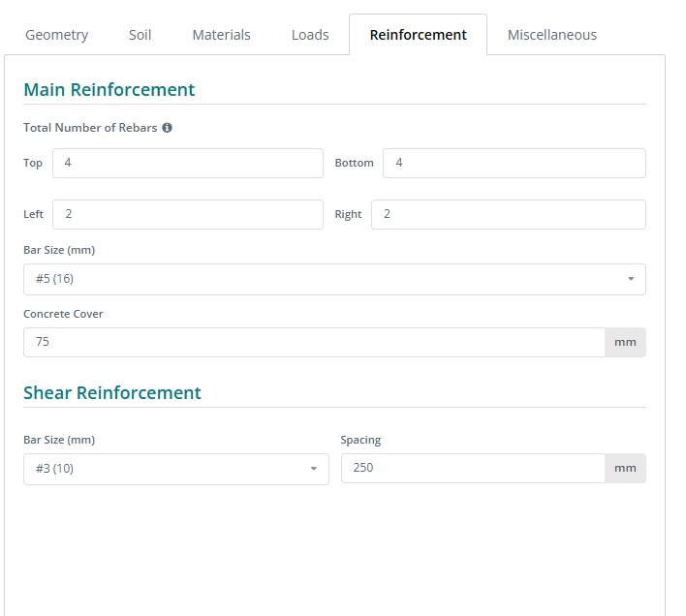This screenshot has width=686, height=616.
Task: Go to the Materials tab
Action: tap(221, 35)
